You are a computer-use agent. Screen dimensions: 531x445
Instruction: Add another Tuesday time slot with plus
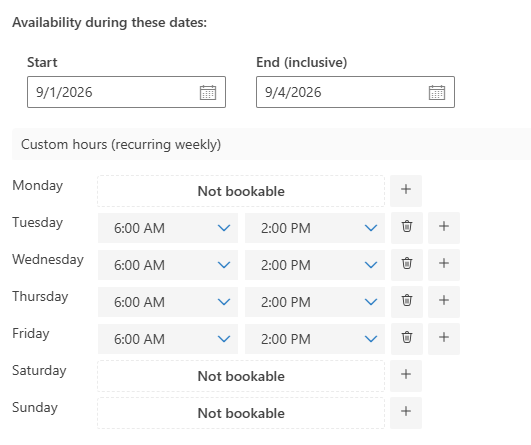point(444,228)
